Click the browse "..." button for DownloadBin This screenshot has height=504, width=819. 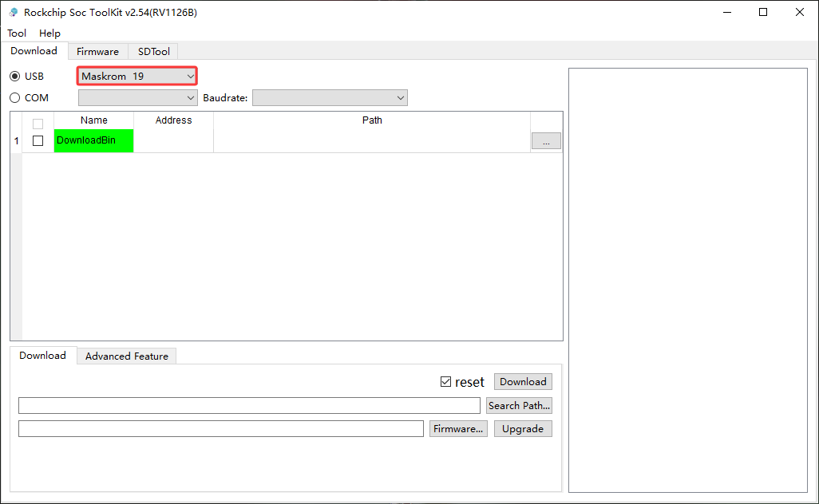(546, 141)
